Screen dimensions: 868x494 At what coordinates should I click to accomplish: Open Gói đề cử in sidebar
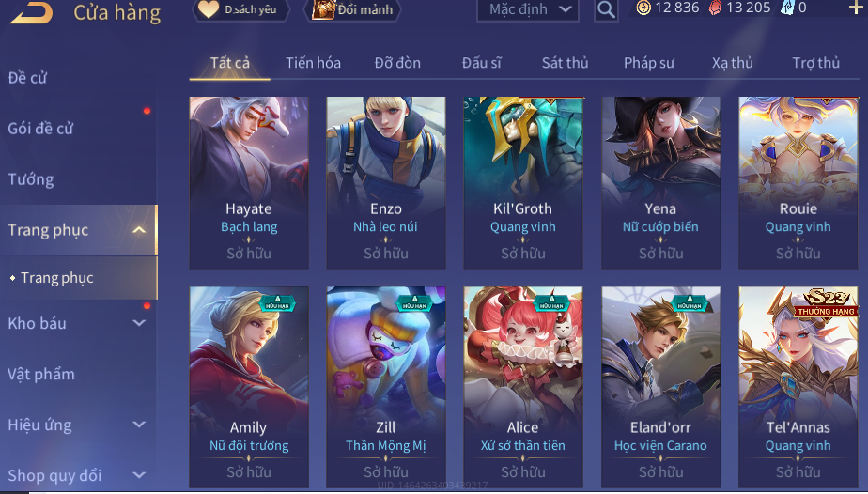pos(40,129)
